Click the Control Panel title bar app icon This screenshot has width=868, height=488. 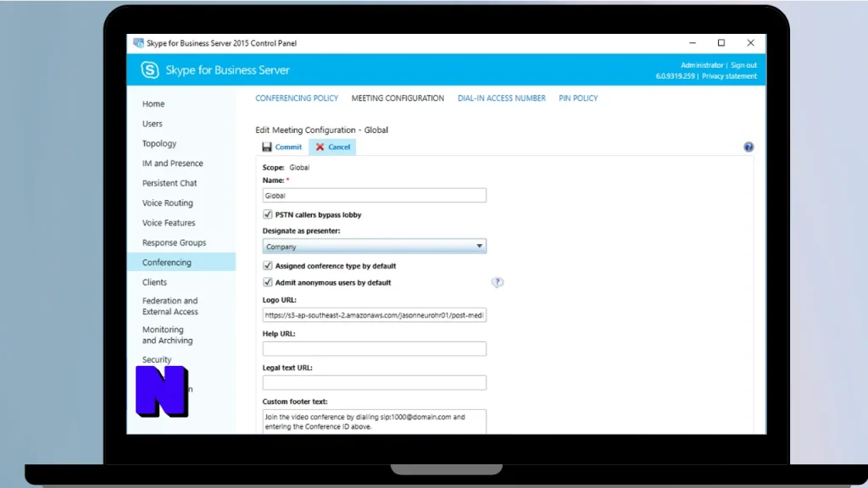[138, 43]
